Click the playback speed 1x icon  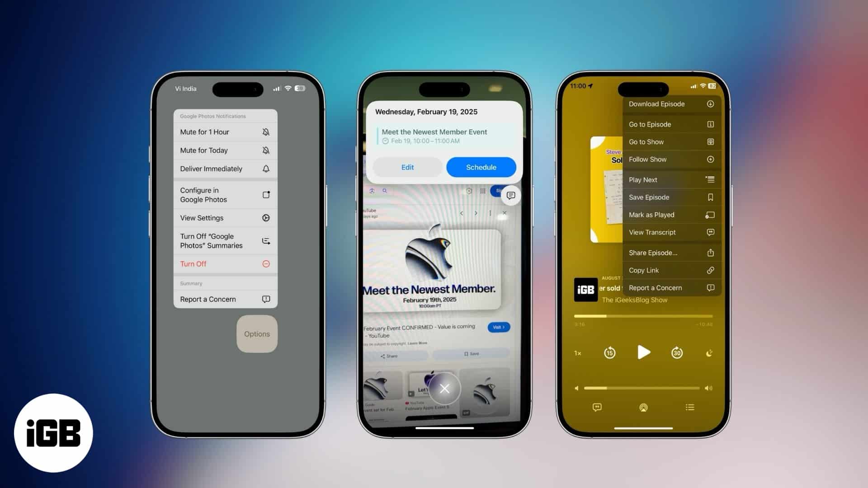(x=578, y=353)
